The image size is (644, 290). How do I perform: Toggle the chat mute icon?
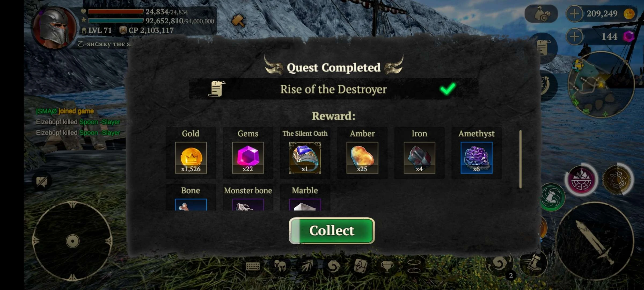click(42, 182)
